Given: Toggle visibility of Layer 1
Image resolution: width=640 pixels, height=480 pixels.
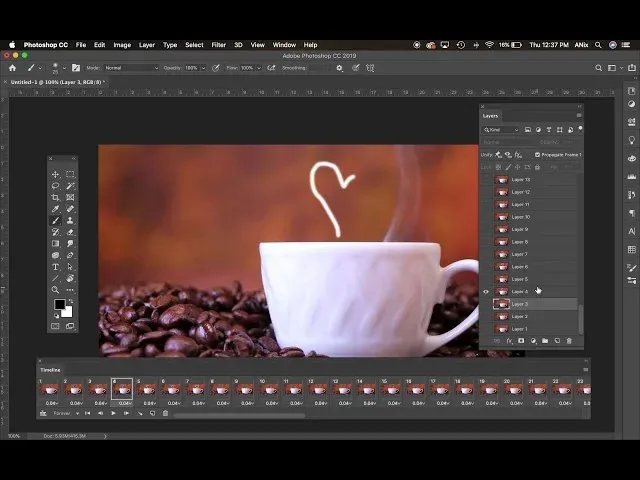Looking at the screenshot, I should coord(486,329).
